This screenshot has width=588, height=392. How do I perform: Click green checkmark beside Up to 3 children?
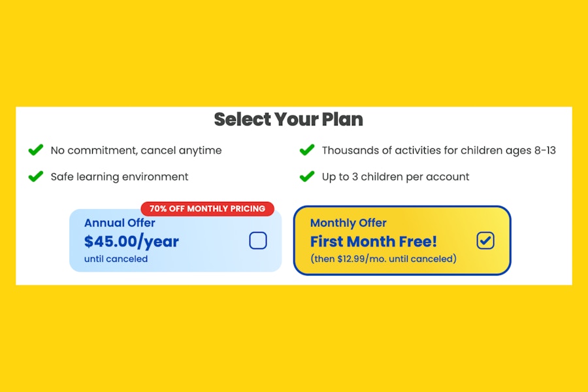[x=306, y=176]
